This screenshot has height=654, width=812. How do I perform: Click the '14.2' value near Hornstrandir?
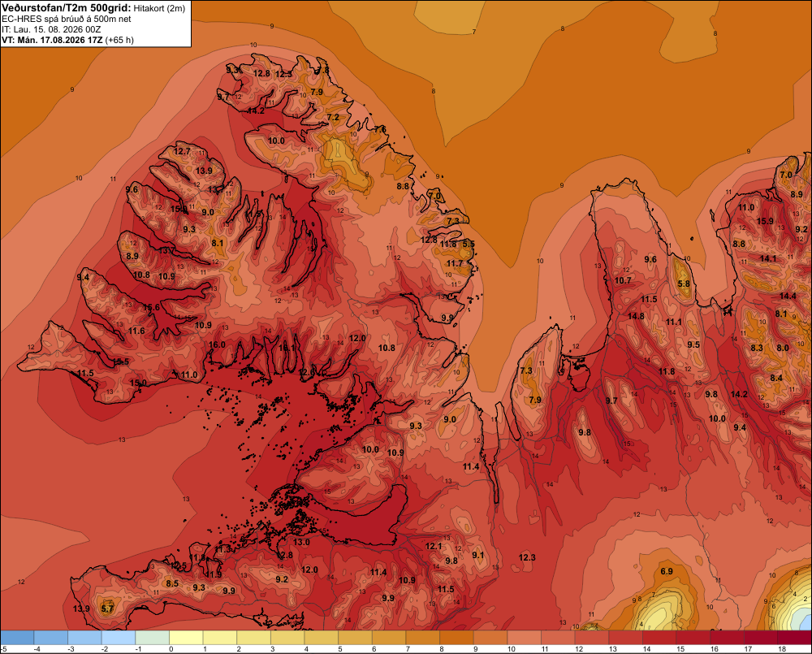[256, 110]
